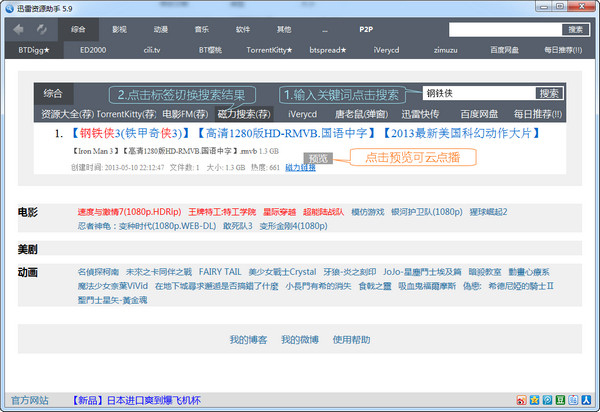Viewport: 600px width, 412px height.
Task: Focus the top search input field
Action: (505, 29)
